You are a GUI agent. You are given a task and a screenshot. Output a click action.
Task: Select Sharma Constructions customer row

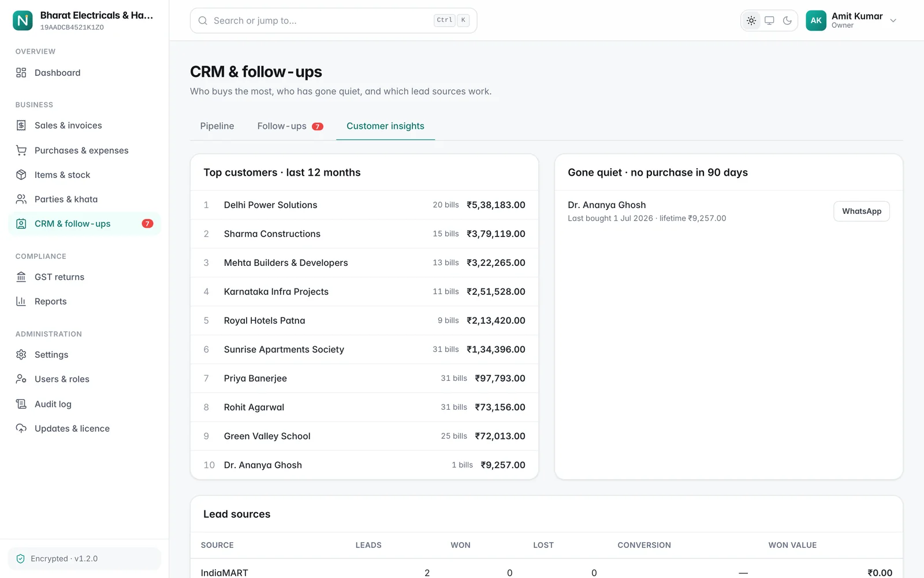(364, 234)
